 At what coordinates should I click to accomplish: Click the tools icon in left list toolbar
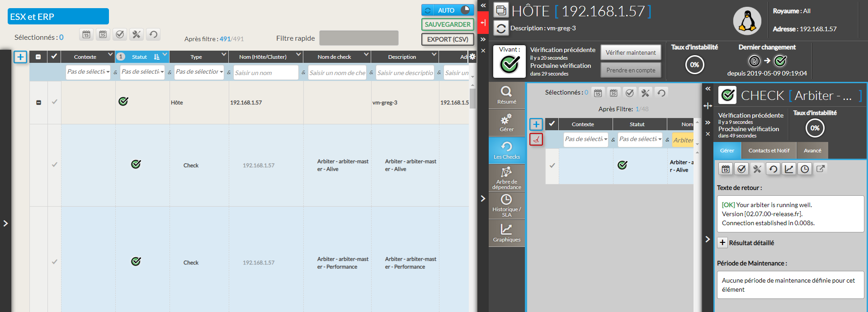click(137, 34)
